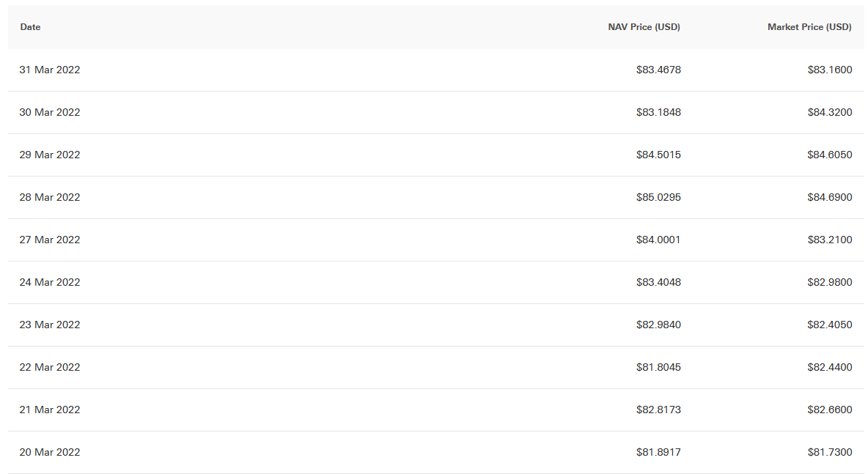Image resolution: width=868 pixels, height=474 pixels.
Task: Click NAV price $82.8173
Action: coord(658,410)
